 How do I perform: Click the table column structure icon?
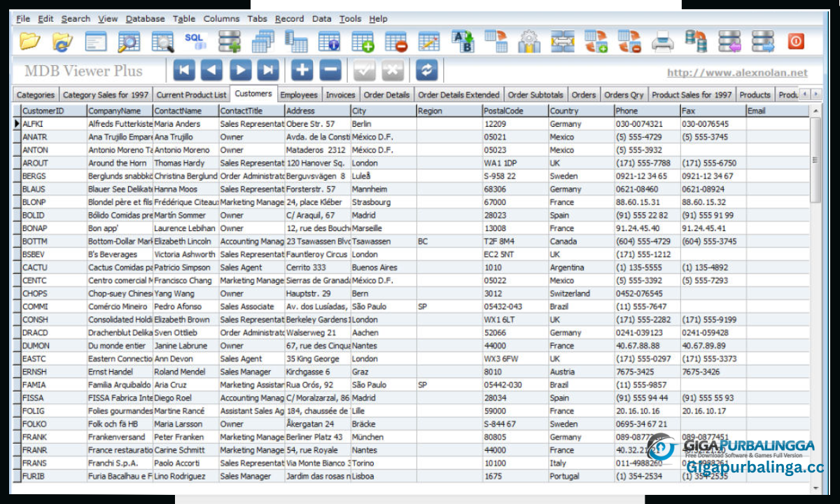coord(296,42)
